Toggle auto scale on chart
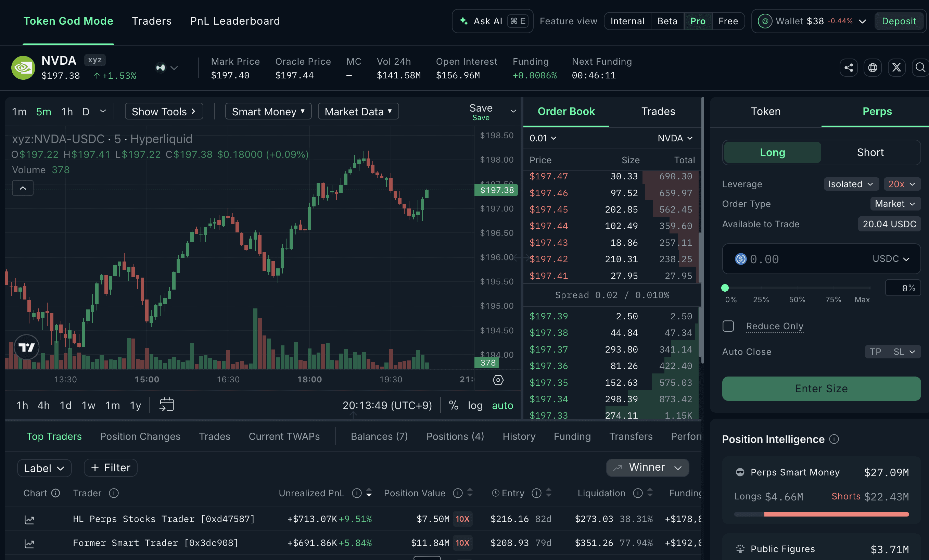Viewport: 929px width, 560px height. 502,405
